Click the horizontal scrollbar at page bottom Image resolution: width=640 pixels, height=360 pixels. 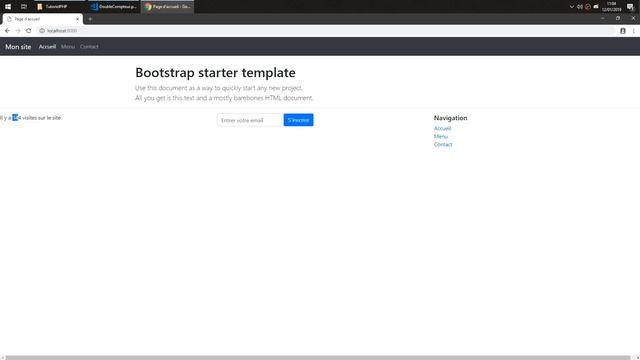pos(318,358)
